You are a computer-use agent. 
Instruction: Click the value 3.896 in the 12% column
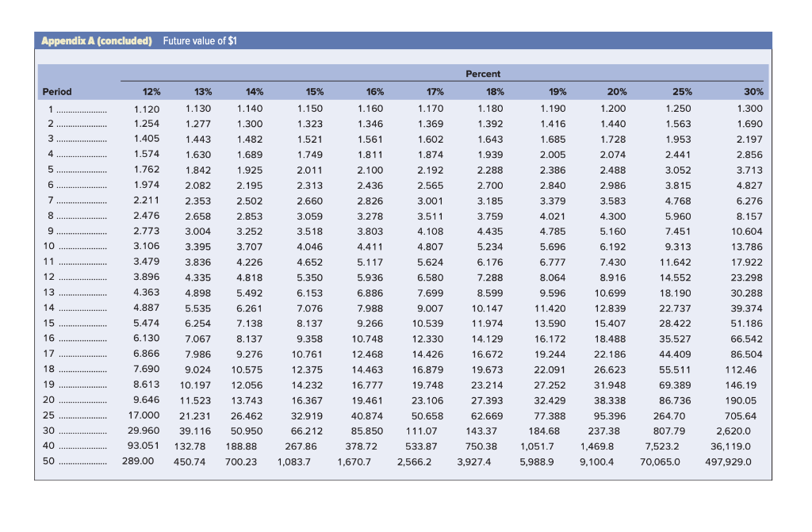(x=147, y=277)
